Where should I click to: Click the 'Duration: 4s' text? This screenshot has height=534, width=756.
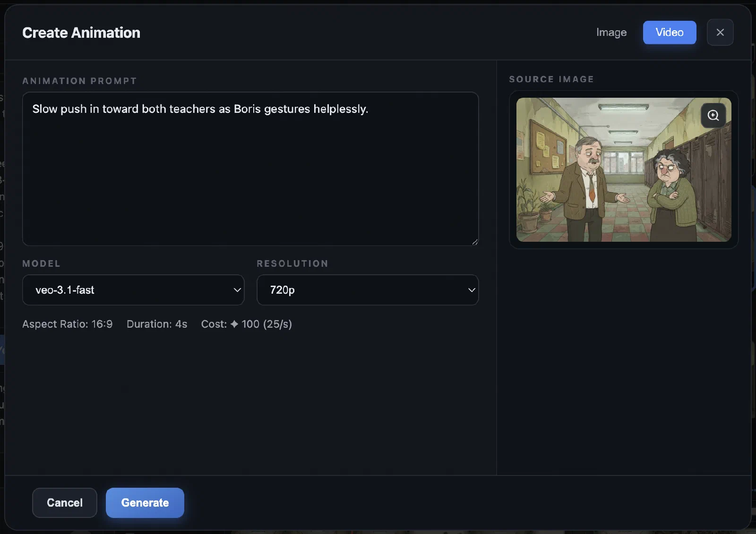coord(157,324)
